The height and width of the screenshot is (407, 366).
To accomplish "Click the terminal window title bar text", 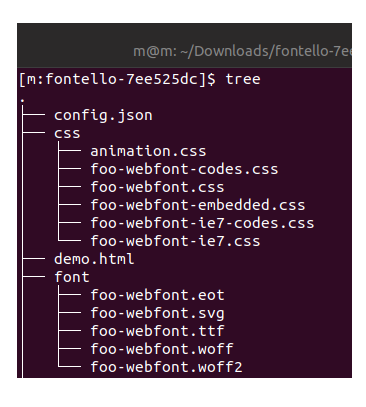I will click(242, 52).
